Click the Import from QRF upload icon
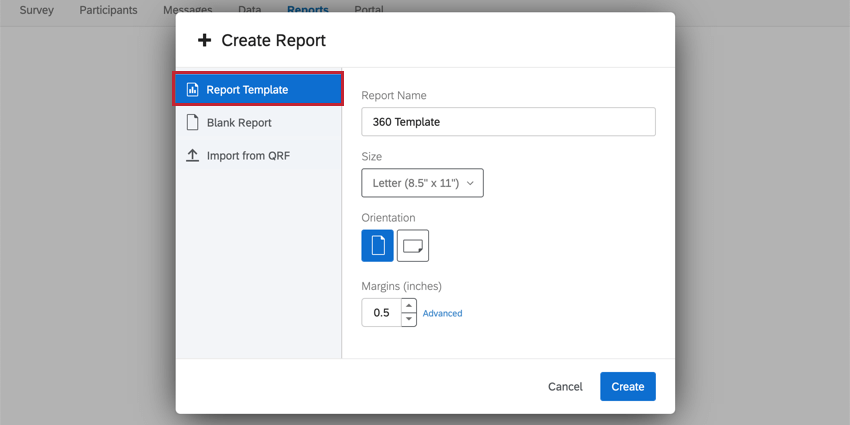The image size is (850, 425). 193,156
